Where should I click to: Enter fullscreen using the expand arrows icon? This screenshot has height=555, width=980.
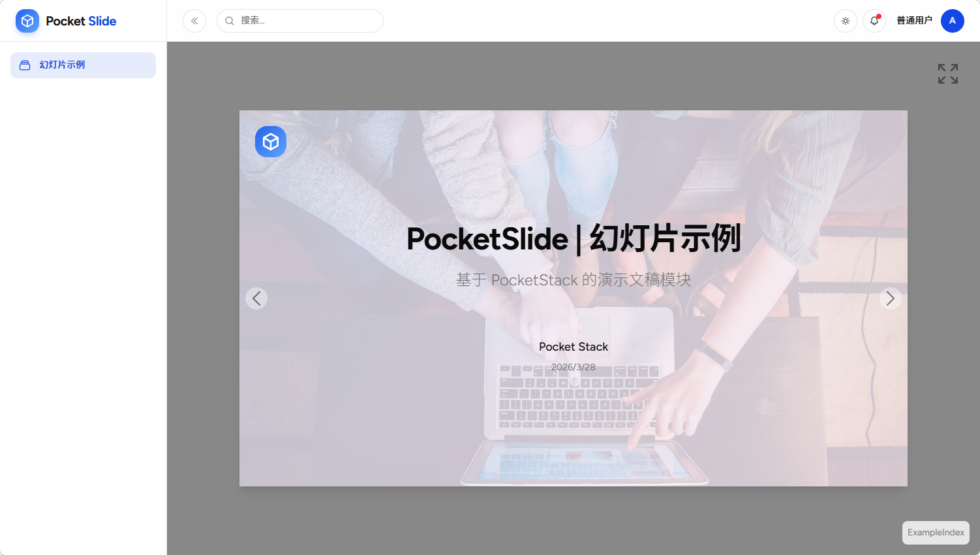[x=947, y=74]
